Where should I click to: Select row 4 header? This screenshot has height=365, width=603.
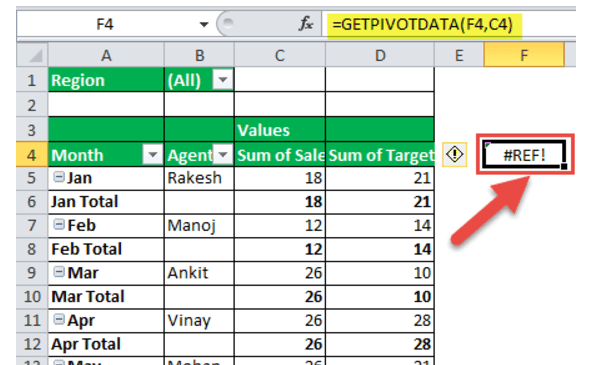coord(32,155)
